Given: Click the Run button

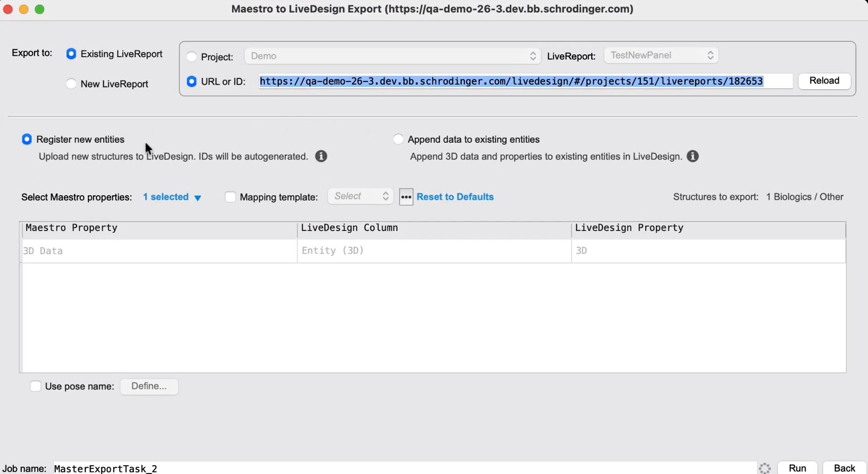Looking at the screenshot, I should point(797,468).
